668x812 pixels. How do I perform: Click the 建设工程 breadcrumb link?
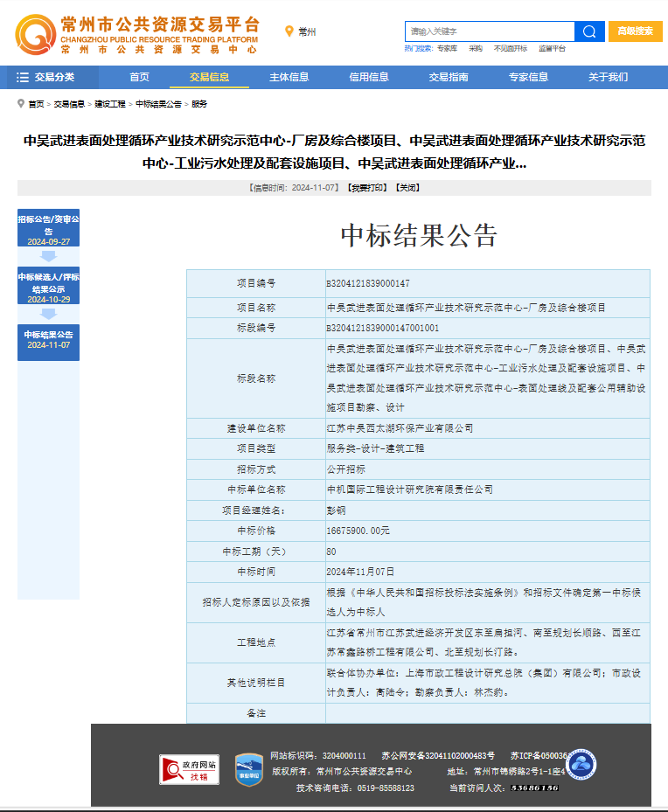click(110, 104)
